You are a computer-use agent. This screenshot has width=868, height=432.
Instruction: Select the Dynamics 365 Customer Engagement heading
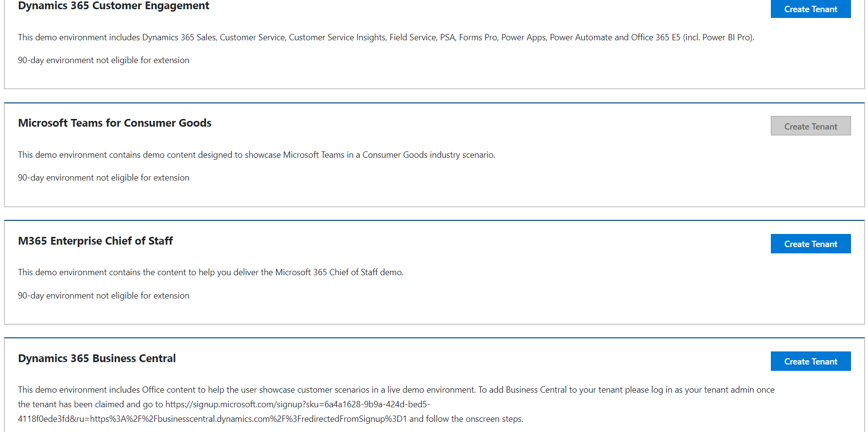point(114,6)
